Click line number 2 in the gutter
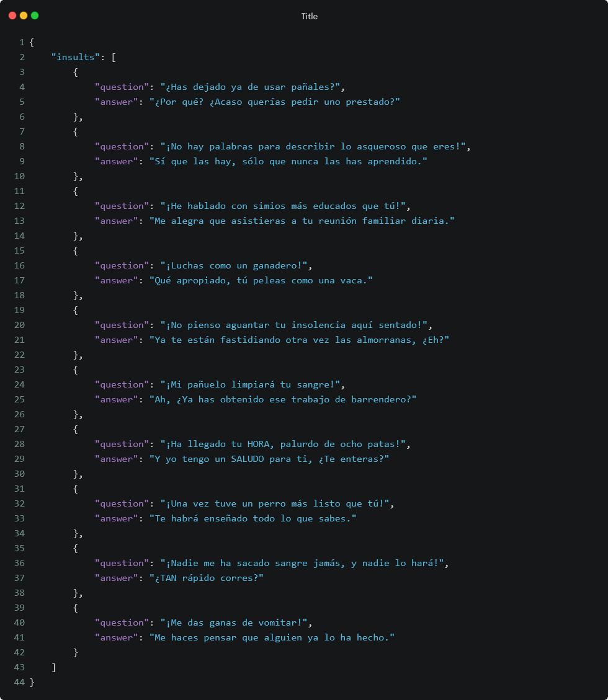 point(22,57)
